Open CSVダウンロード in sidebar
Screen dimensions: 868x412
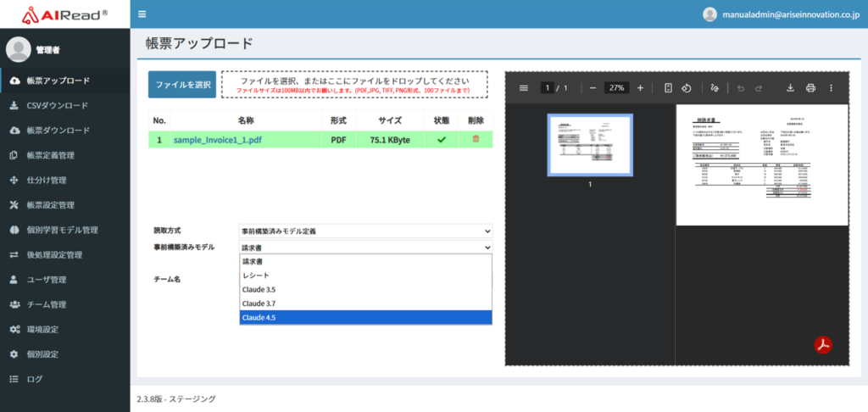click(57, 106)
